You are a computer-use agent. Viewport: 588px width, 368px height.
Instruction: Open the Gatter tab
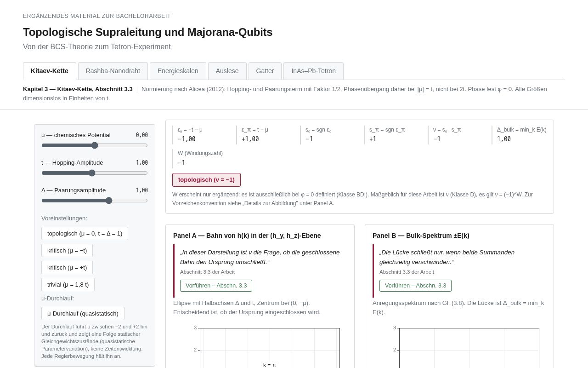265,71
